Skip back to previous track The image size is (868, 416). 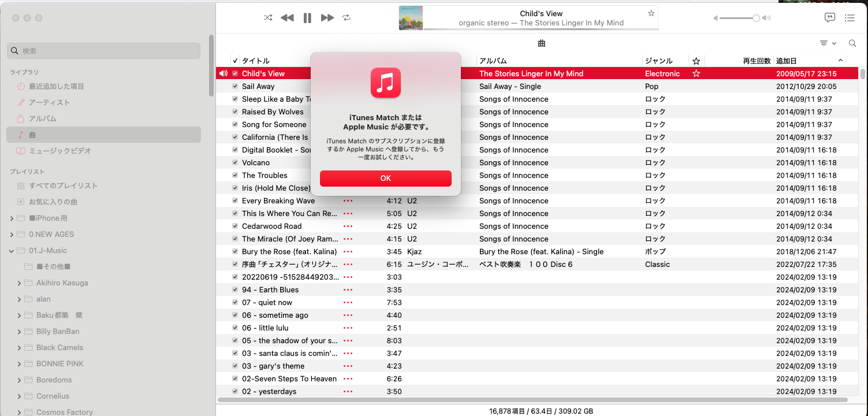click(287, 18)
